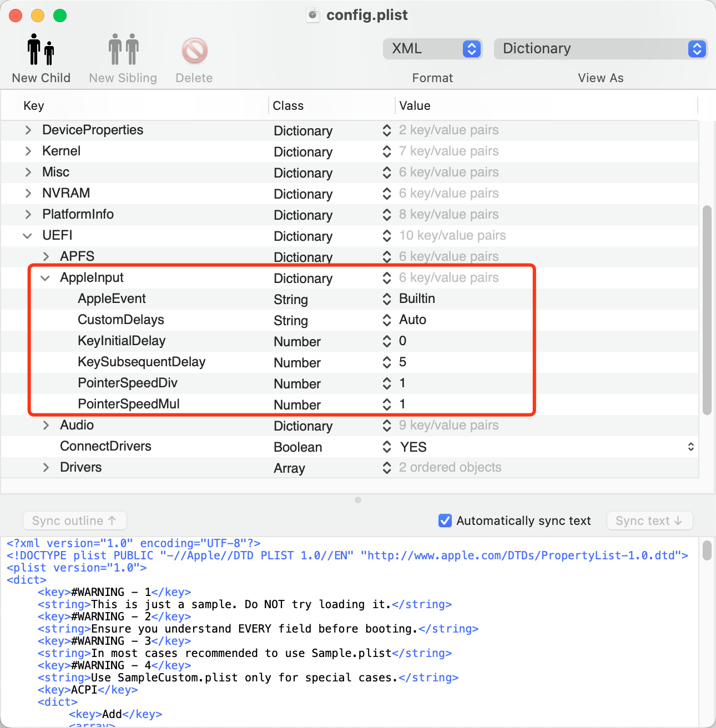This screenshot has width=716, height=728.
Task: Expand the DeviceProperties dictionary
Action: point(28,130)
